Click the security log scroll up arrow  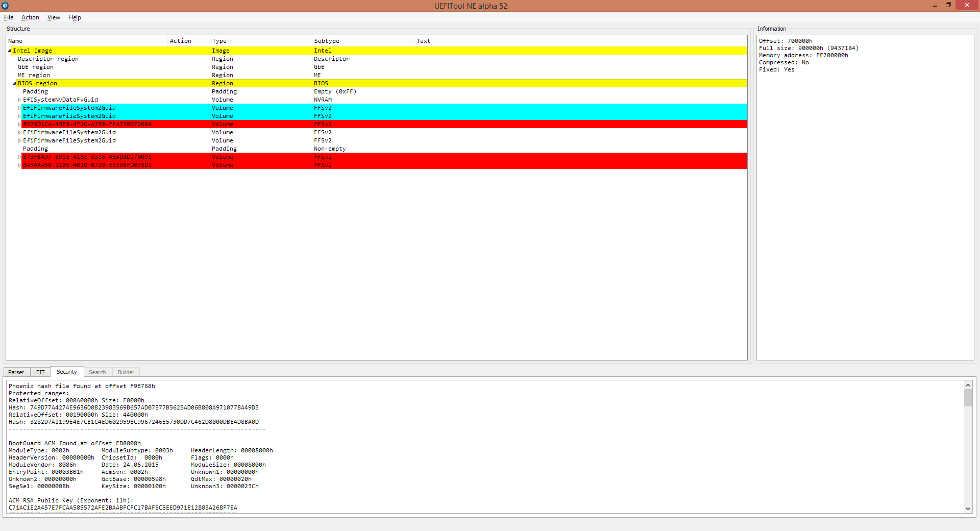[968, 385]
